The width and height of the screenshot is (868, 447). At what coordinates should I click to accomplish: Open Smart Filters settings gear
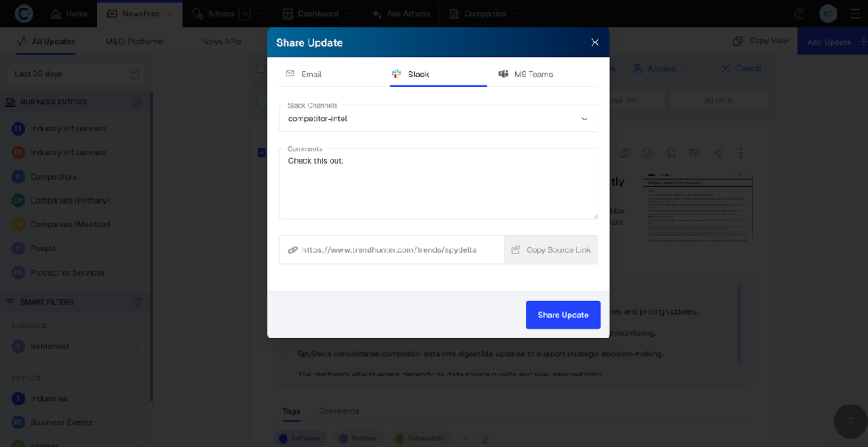point(138,302)
